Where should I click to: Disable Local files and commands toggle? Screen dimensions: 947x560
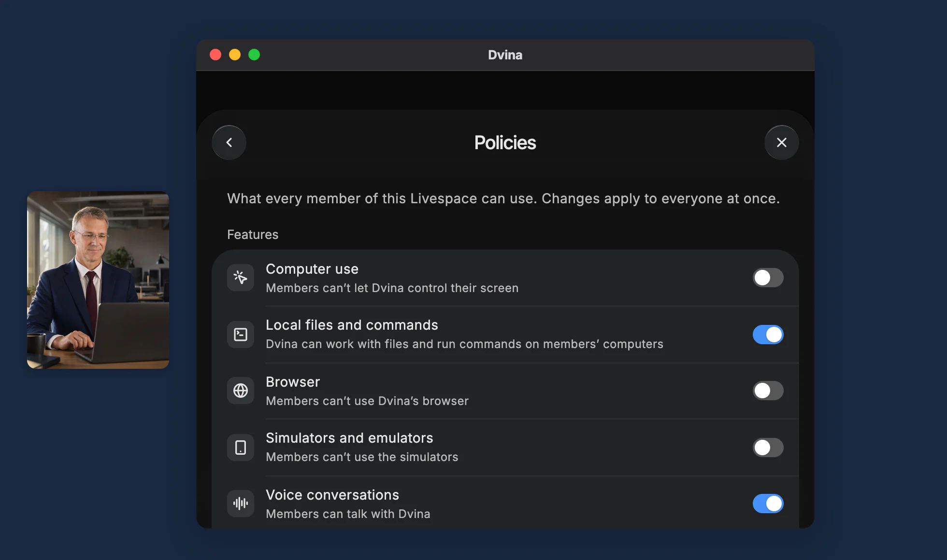768,335
